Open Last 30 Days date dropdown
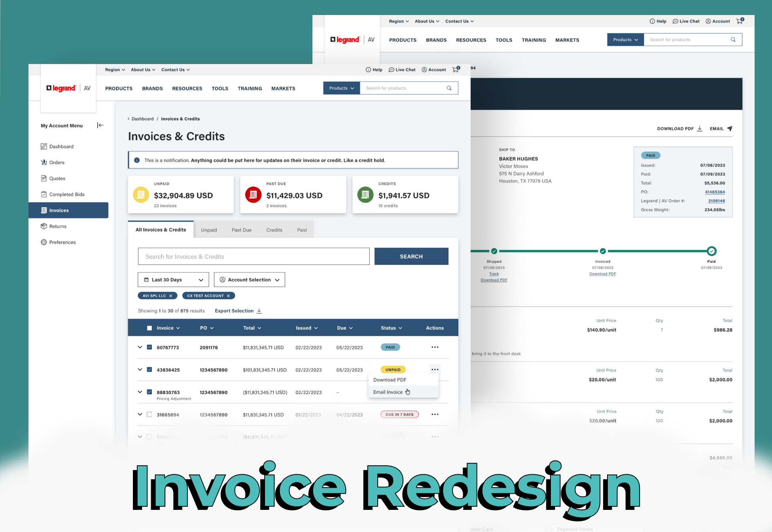This screenshot has height=532, width=772. coord(173,279)
